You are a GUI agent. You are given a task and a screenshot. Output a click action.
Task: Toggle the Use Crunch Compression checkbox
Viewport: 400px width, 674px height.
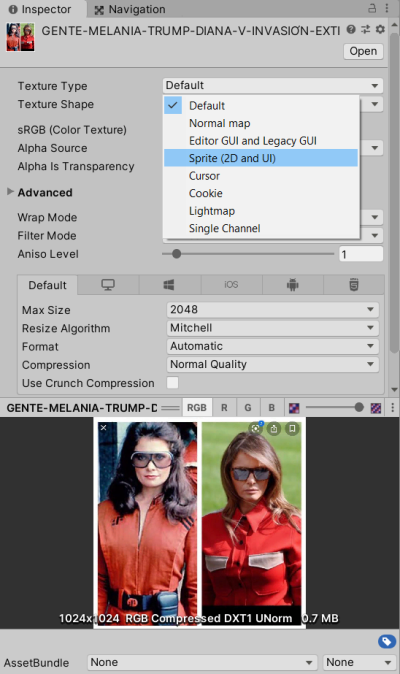point(172,383)
